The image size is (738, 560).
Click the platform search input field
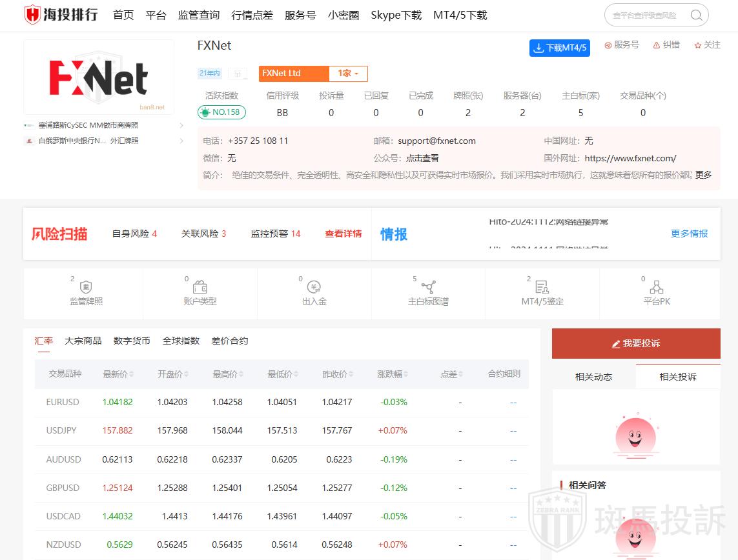646,15
